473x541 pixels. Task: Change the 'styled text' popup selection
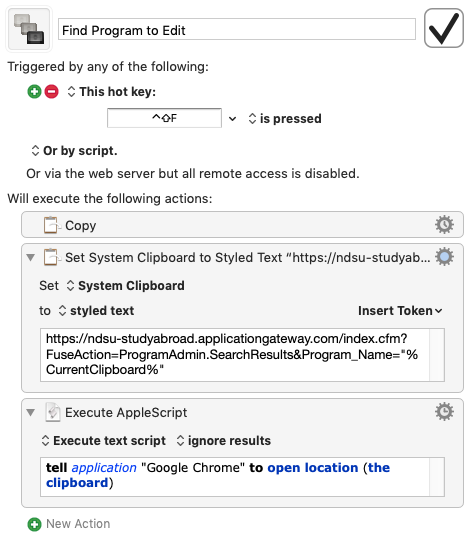coord(96,311)
